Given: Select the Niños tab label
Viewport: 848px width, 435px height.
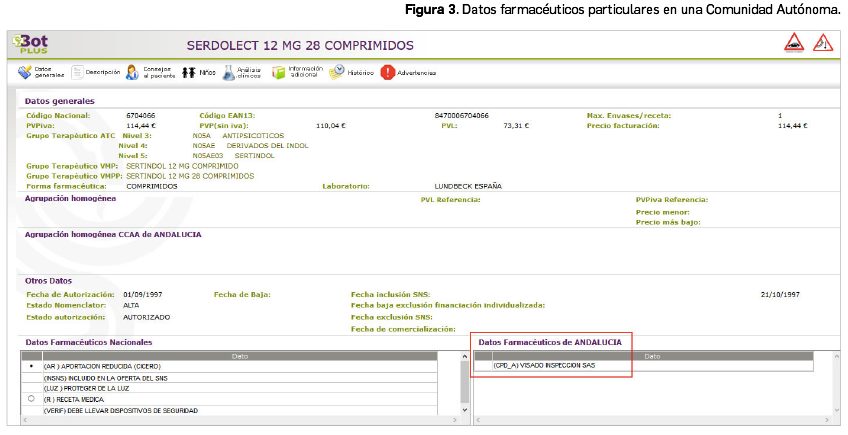Looking at the screenshot, I should tap(207, 72).
